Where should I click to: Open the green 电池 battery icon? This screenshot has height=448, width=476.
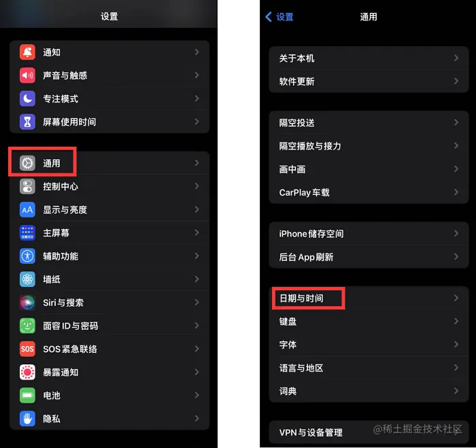click(x=27, y=396)
